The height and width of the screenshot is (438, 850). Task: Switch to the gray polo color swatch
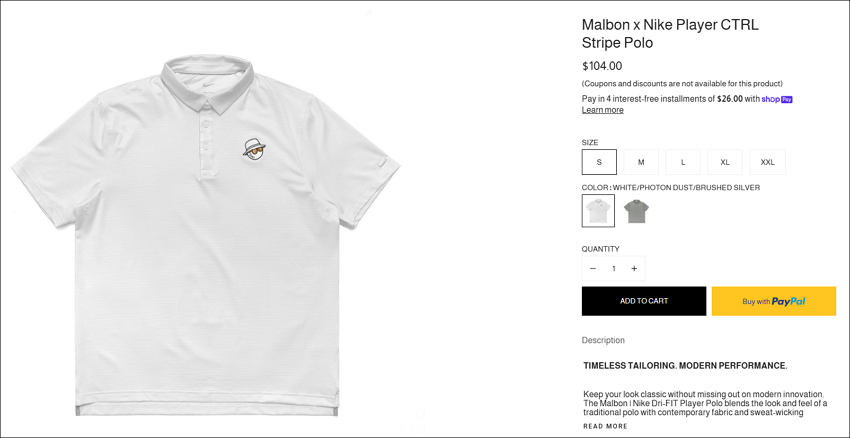(636, 211)
